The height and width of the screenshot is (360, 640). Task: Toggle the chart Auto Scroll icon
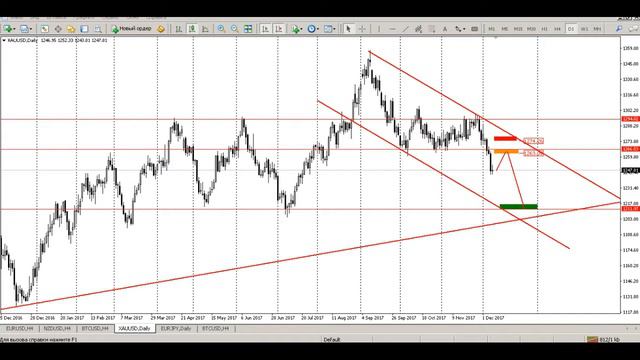click(265, 29)
